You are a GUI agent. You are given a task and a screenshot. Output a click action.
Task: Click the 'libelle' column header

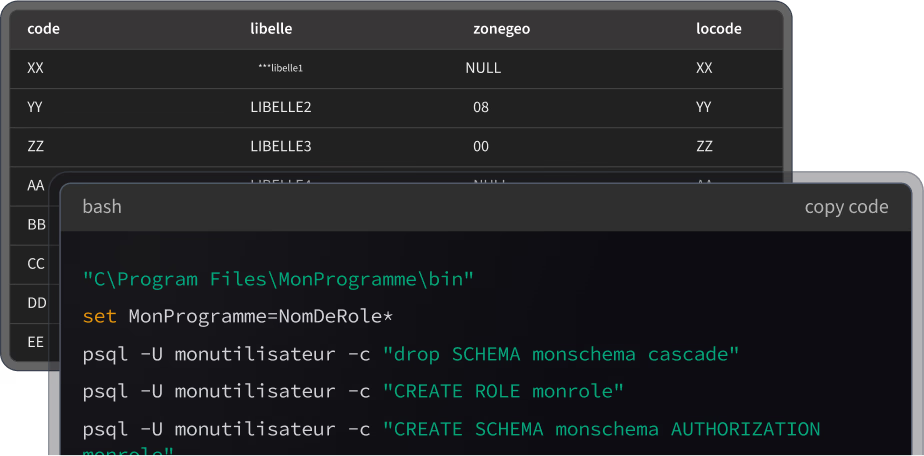pyautogui.click(x=271, y=29)
